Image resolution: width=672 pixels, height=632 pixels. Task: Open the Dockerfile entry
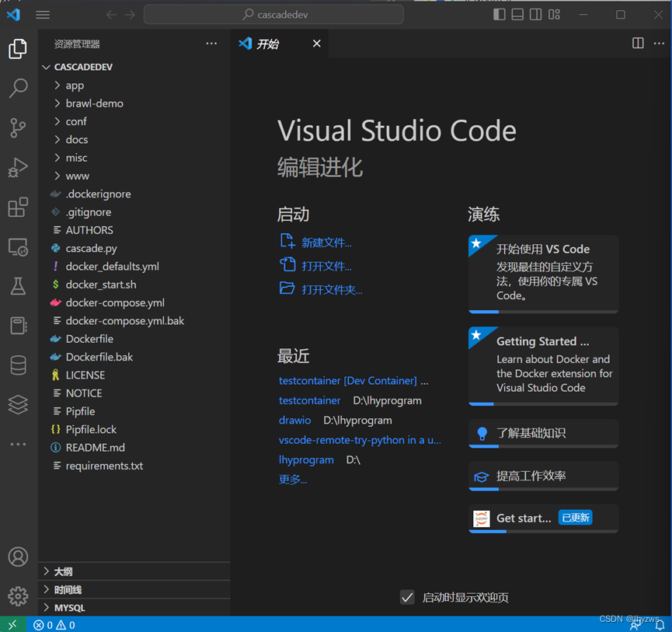[x=134, y=339]
